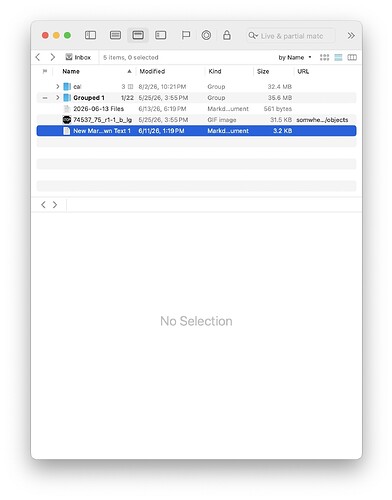Viewport: 392px width, 500px height.
Task: Switch to column view
Action: click(352, 58)
